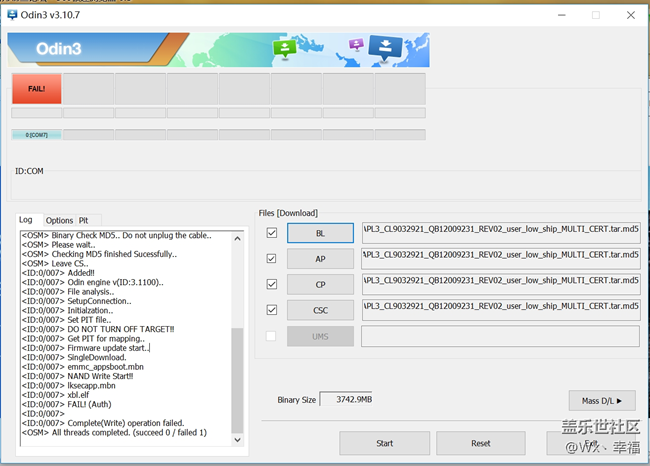
Task: Click log line 'DO NOT TURN OFF TARGET!!'
Action: (121, 329)
